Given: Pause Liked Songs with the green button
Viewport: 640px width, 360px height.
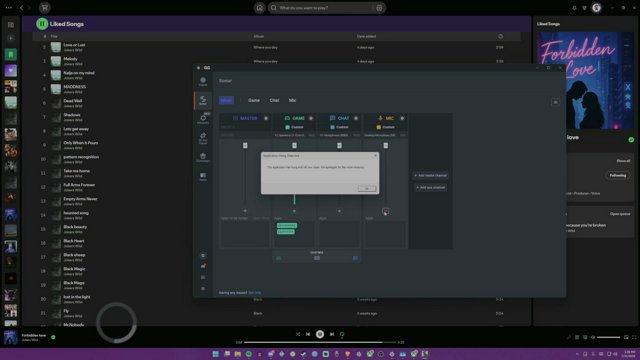Looking at the screenshot, I should [x=42, y=24].
